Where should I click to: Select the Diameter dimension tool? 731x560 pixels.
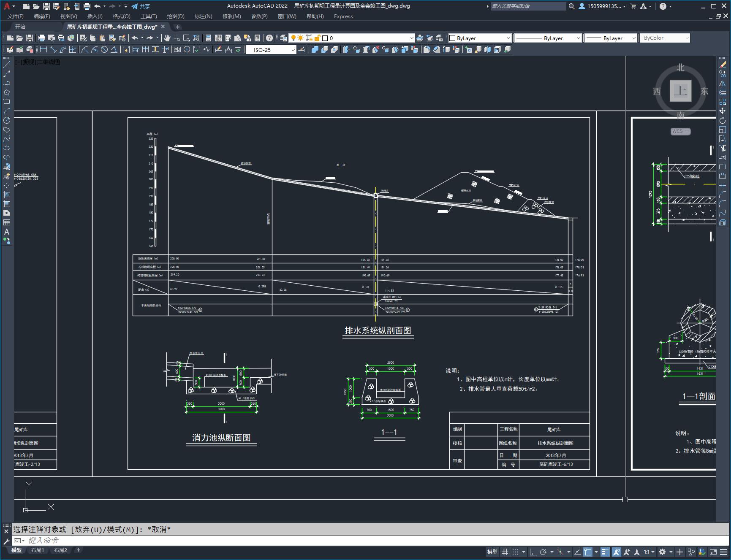(x=104, y=49)
